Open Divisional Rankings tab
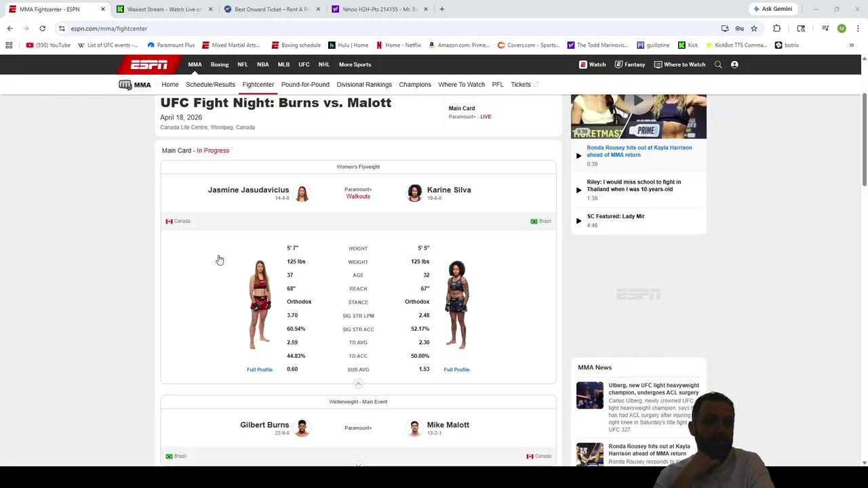 (x=364, y=85)
